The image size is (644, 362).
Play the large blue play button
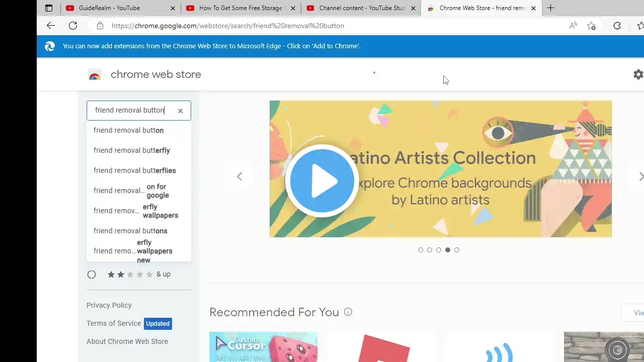322,180
